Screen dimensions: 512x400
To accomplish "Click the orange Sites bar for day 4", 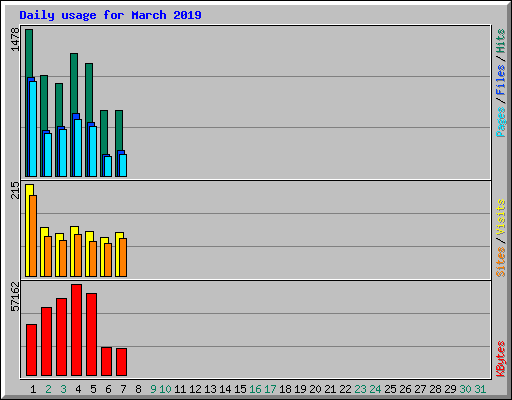I will [x=78, y=255].
